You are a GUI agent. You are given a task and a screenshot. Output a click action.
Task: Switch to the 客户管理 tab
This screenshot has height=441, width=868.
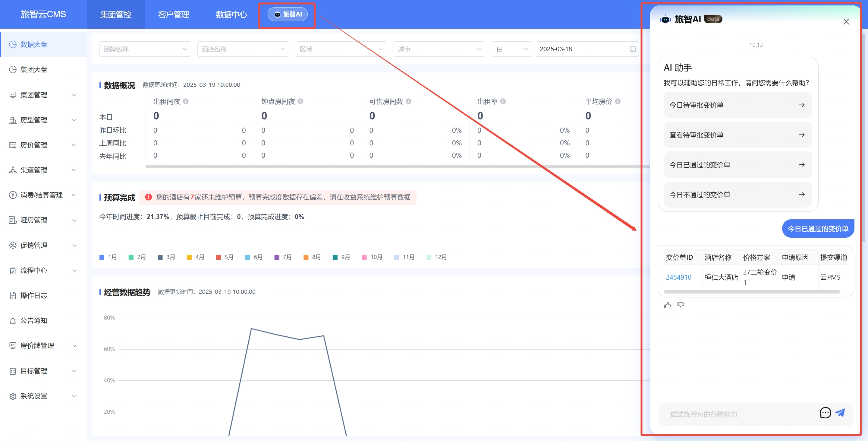coord(174,14)
